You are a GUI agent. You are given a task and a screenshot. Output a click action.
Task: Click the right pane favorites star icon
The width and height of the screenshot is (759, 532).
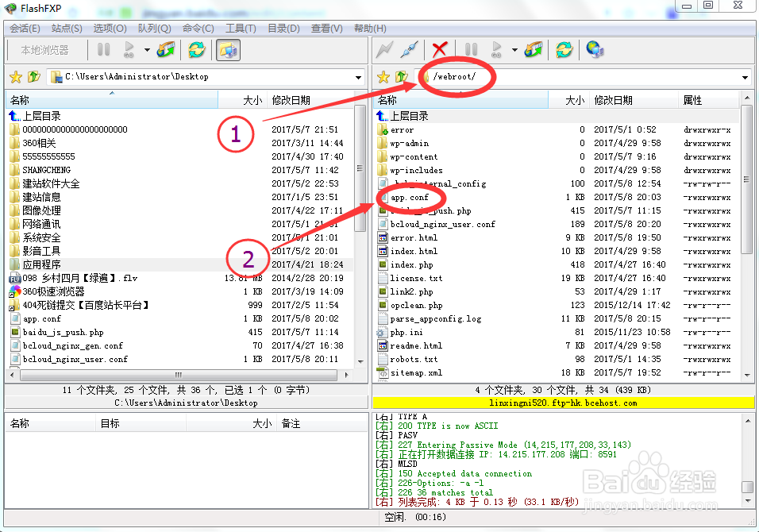(x=383, y=76)
